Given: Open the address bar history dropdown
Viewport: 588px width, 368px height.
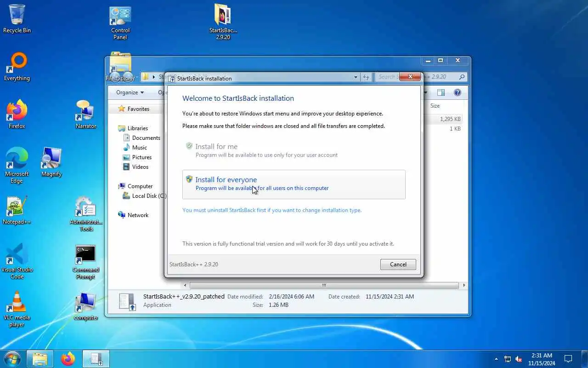Looking at the screenshot, I should 356,77.
